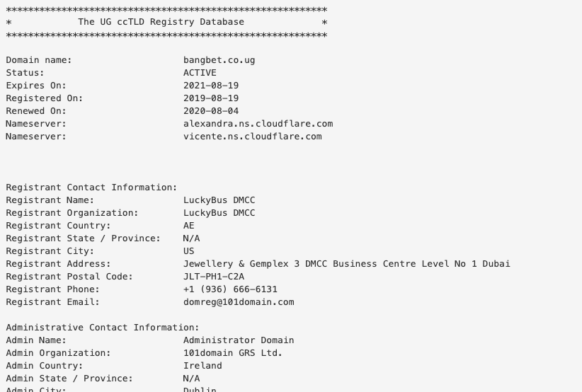Click the renewed date 2020-08-04
The image size is (582, 392).
point(211,111)
